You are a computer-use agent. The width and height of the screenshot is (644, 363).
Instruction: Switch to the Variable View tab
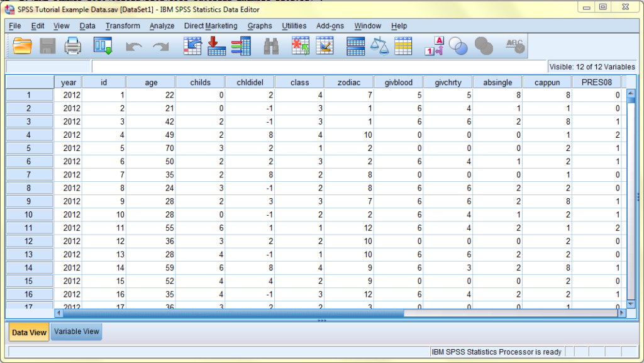[x=76, y=332]
